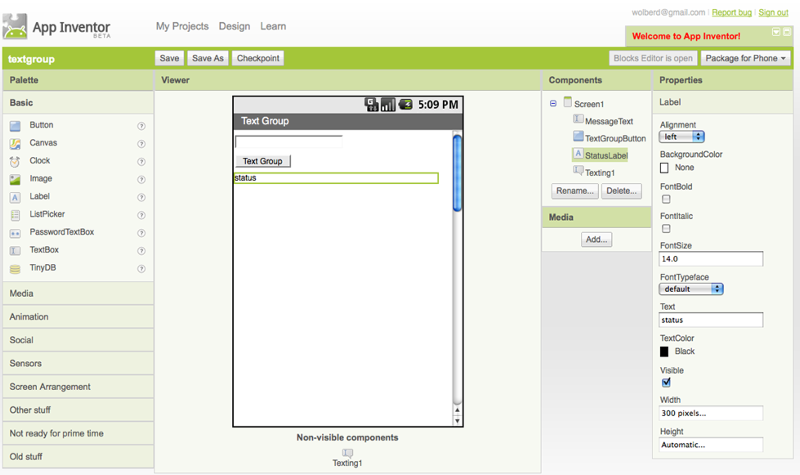Viewport: 800px width, 475px height.
Task: Select the TinyDB database icon
Action: point(15,268)
